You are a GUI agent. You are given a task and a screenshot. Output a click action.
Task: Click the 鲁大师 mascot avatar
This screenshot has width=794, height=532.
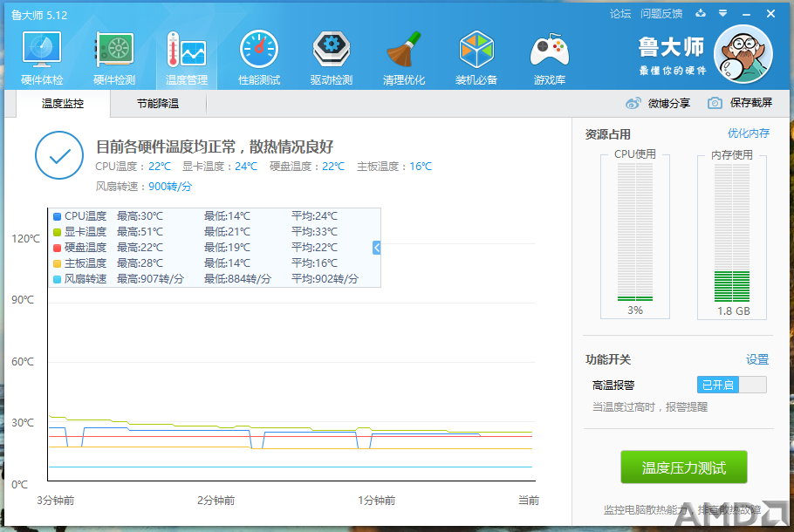[743, 54]
